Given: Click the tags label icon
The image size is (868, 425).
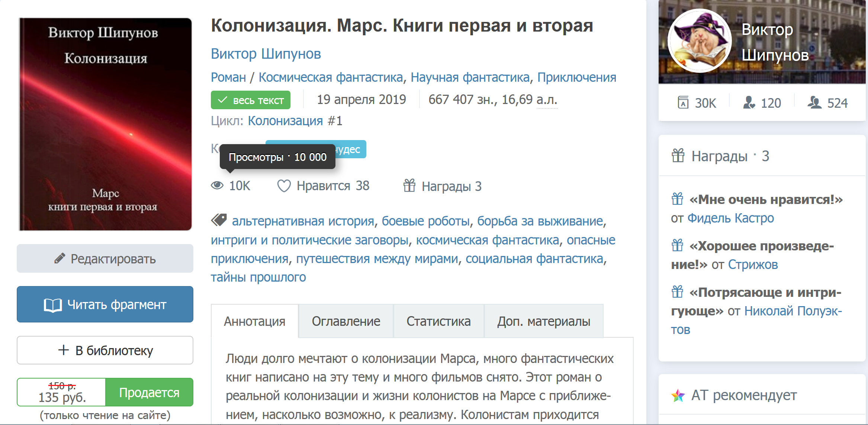Looking at the screenshot, I should [x=219, y=220].
